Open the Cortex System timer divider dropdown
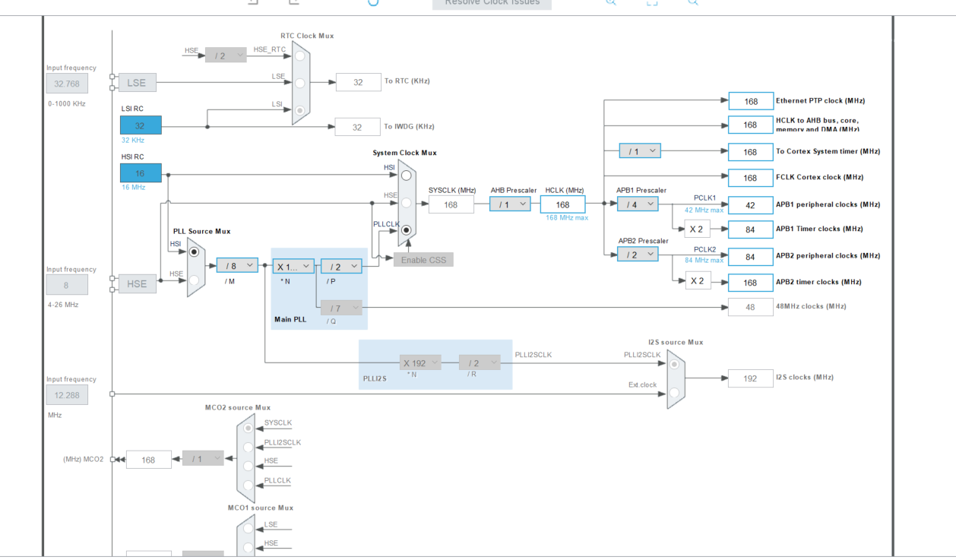Viewport: 956px width, 560px height. [x=640, y=150]
